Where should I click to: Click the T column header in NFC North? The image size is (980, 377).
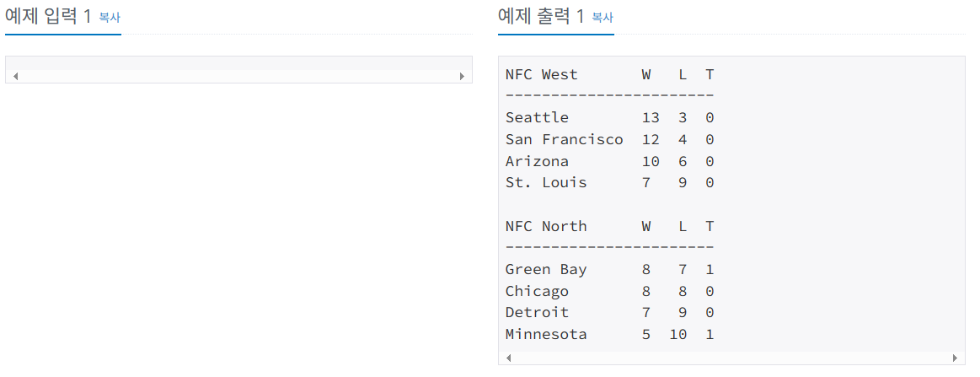click(710, 226)
